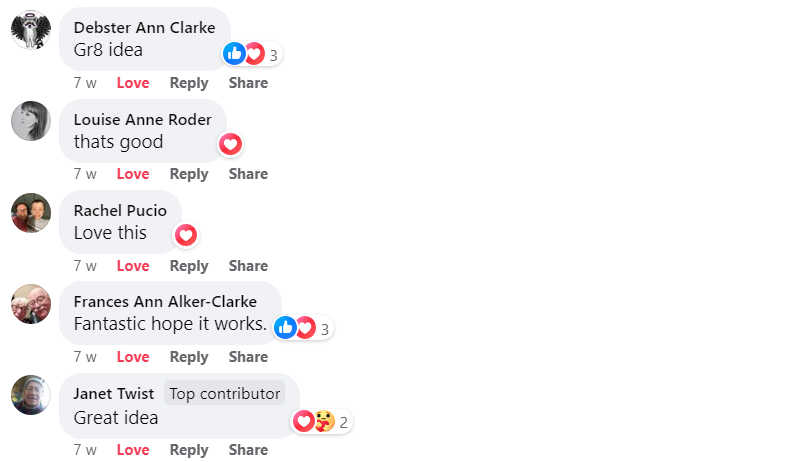Open Debster Ann Clarke's profile name link
This screenshot has height=462, width=790.
click(x=145, y=27)
